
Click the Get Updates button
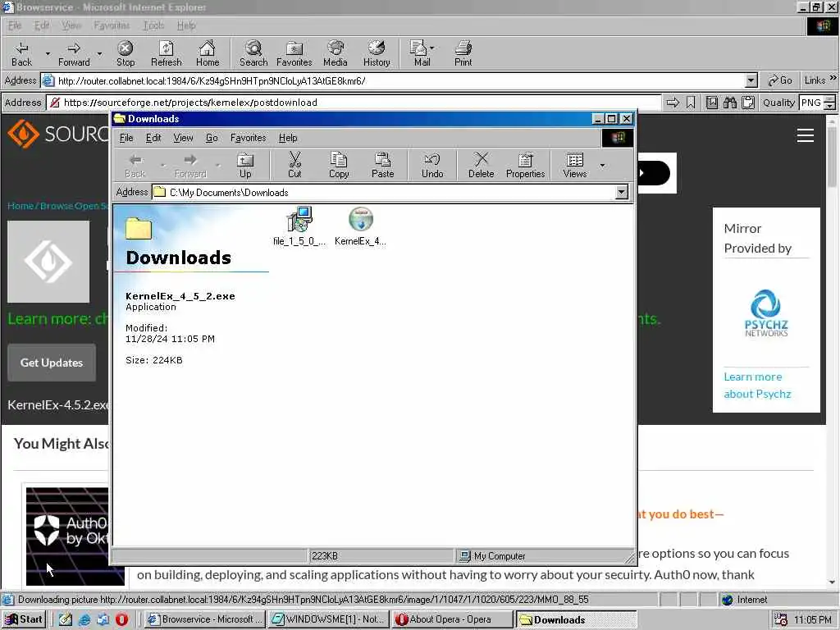coord(52,363)
